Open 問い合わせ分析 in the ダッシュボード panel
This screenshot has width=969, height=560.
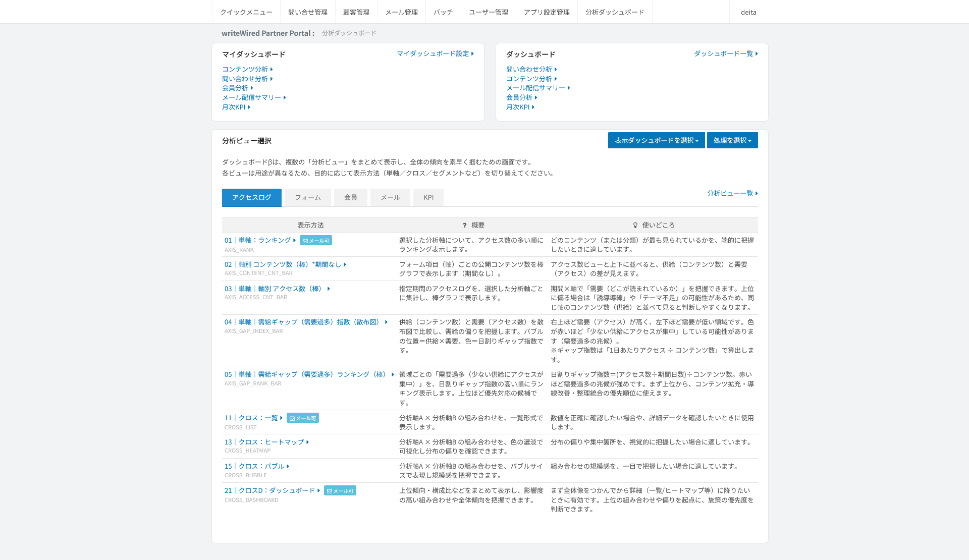click(531, 69)
